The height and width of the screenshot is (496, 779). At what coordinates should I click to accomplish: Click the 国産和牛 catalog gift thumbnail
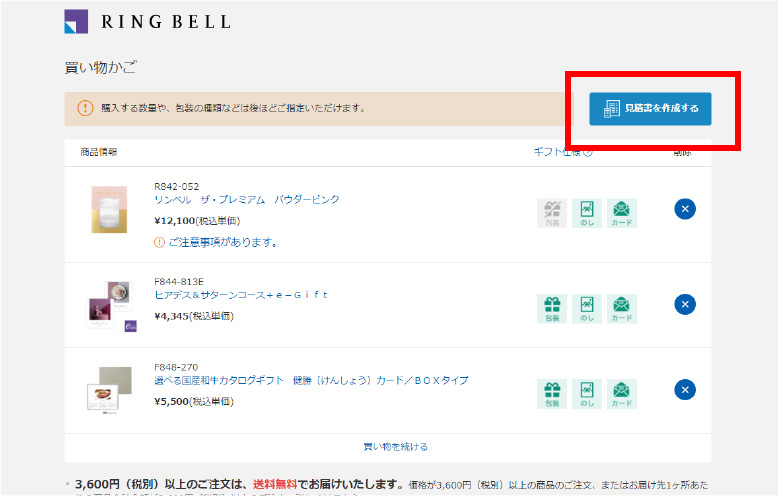(110, 390)
